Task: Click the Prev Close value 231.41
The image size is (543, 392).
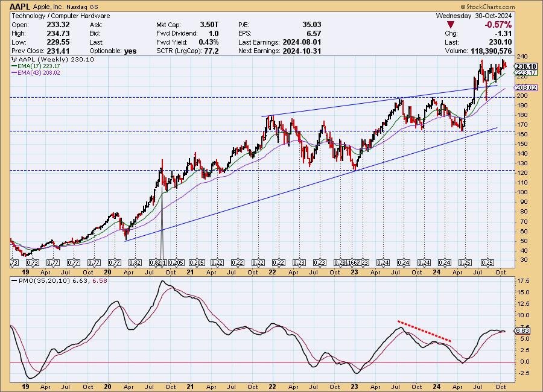Action: [x=58, y=51]
